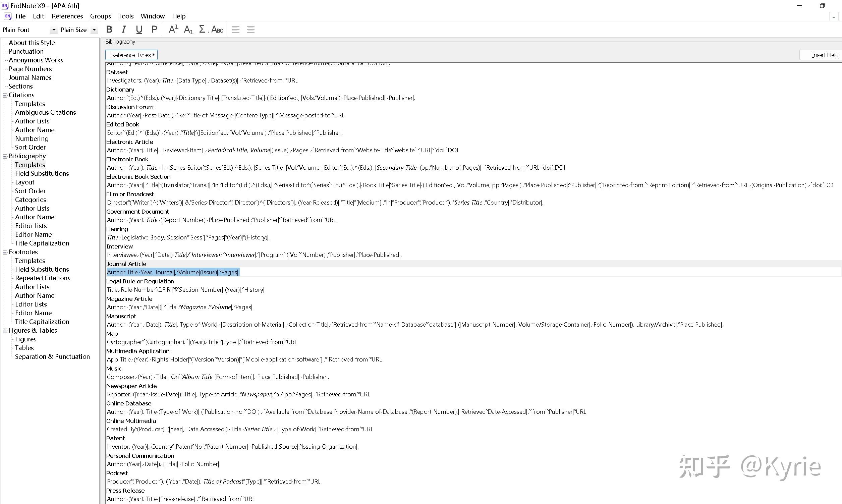Select Numbering under Citations

pyautogui.click(x=32, y=138)
